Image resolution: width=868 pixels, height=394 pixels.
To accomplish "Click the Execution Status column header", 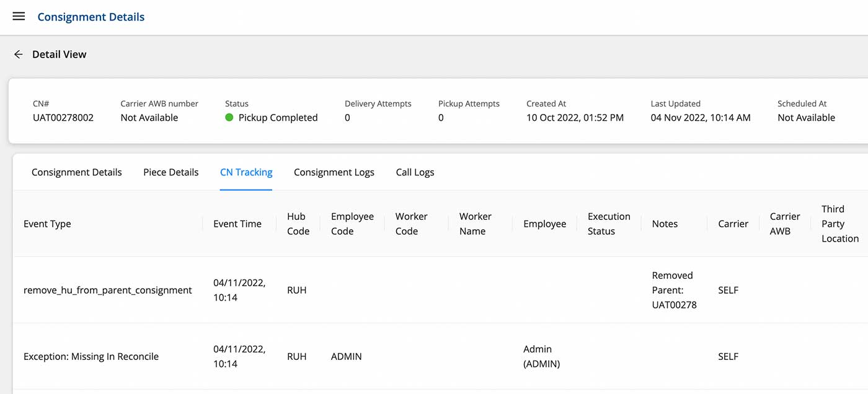I will [x=609, y=224].
